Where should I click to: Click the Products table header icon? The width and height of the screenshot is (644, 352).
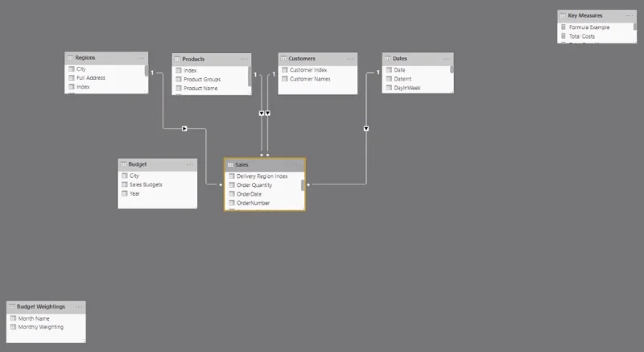(x=177, y=59)
